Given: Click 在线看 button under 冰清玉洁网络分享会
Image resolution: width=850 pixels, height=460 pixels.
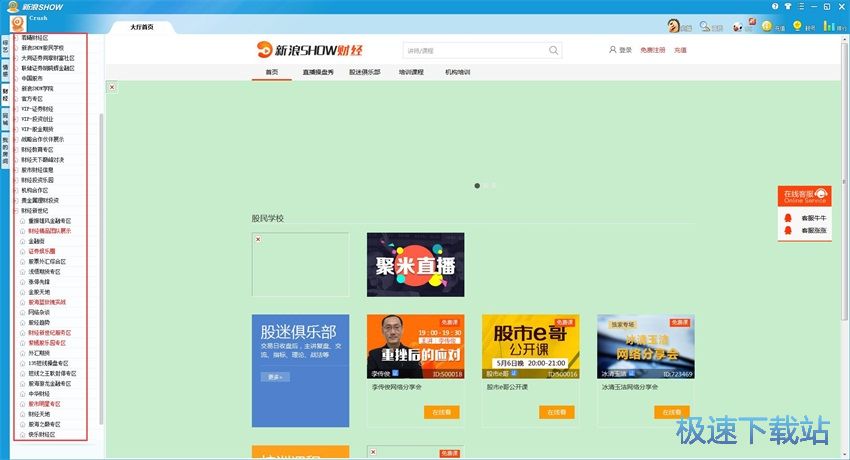Looking at the screenshot, I should [672, 412].
